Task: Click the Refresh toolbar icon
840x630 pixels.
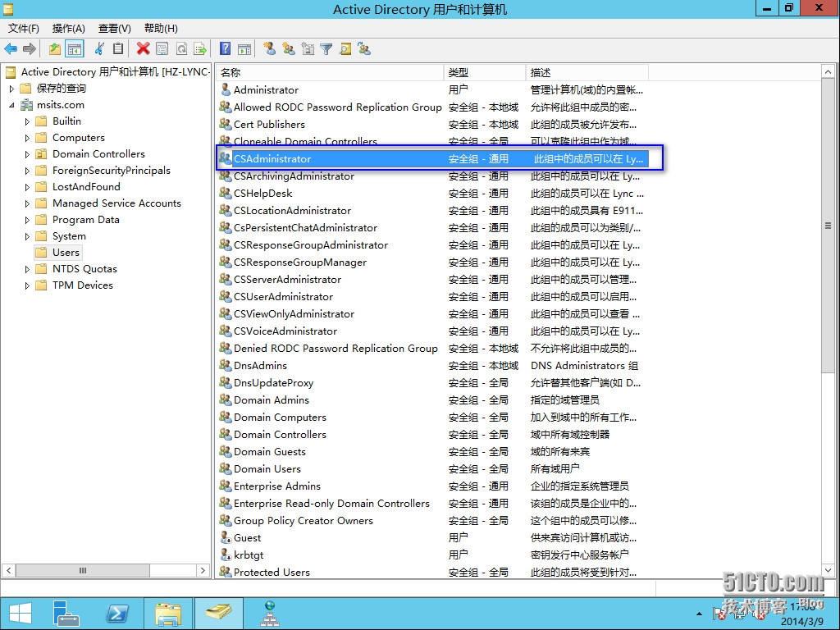Action: tap(181, 49)
